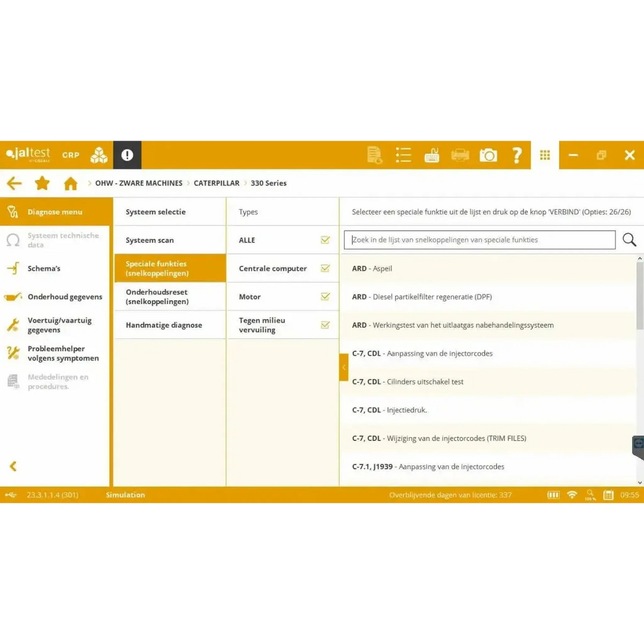Open Onderhoud gegevens sidebar item

tap(55, 297)
